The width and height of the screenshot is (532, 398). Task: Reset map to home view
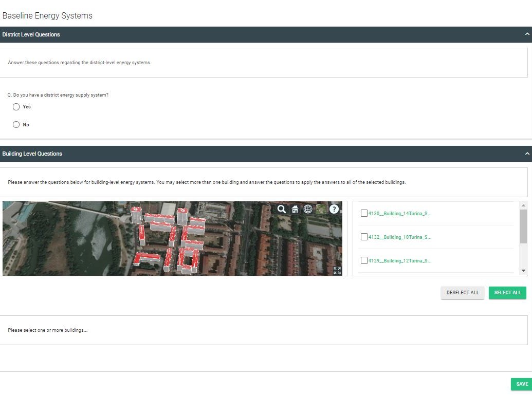coord(295,209)
